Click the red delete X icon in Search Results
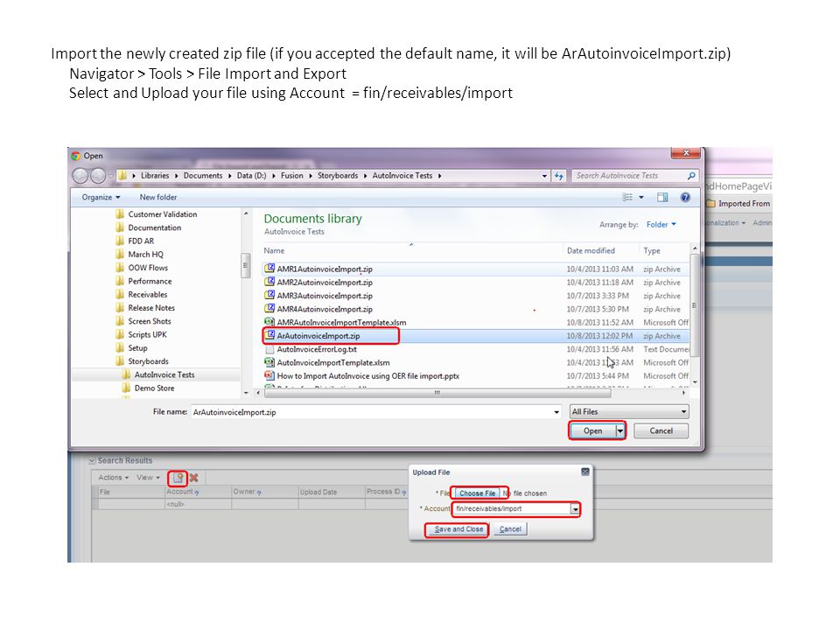Image resolution: width=840 pixels, height=630 pixels. [x=194, y=478]
